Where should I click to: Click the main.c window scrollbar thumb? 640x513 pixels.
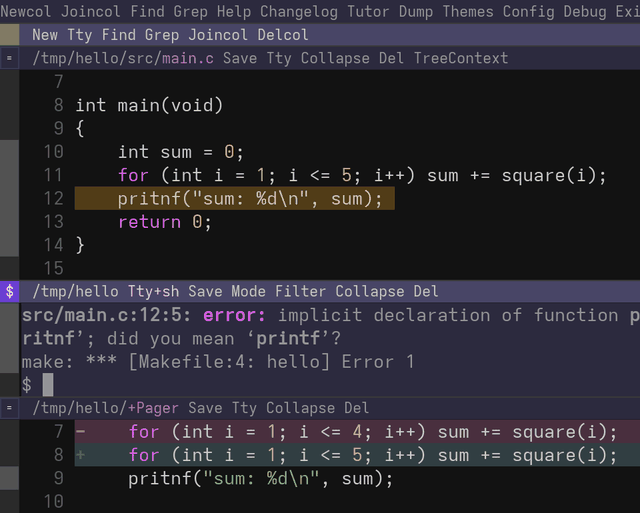click(x=9, y=198)
